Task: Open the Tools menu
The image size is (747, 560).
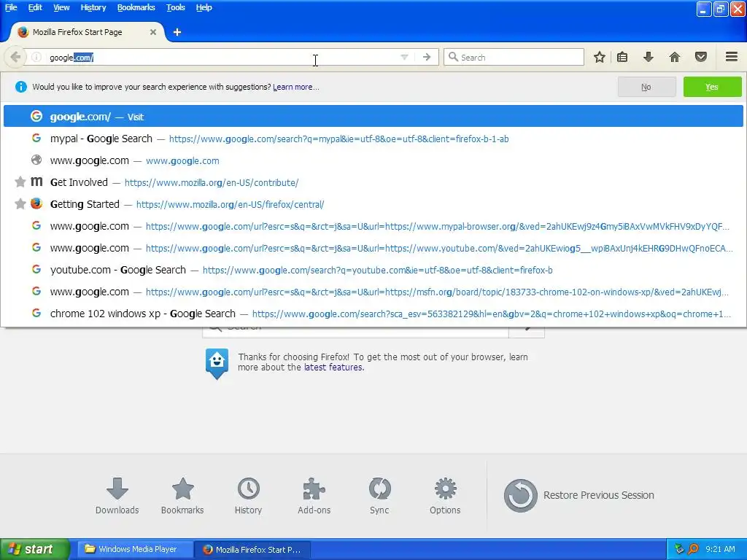Action: click(175, 7)
